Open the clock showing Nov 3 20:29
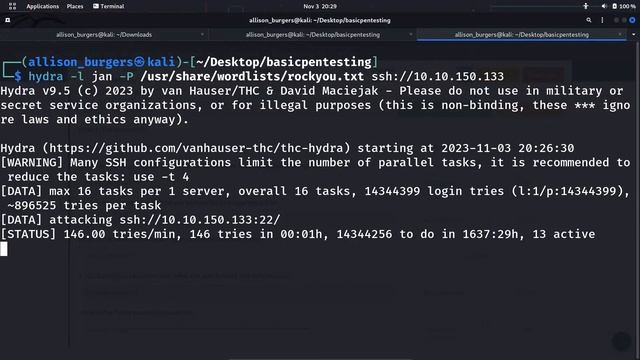This screenshot has height=360, width=640. 320,6
